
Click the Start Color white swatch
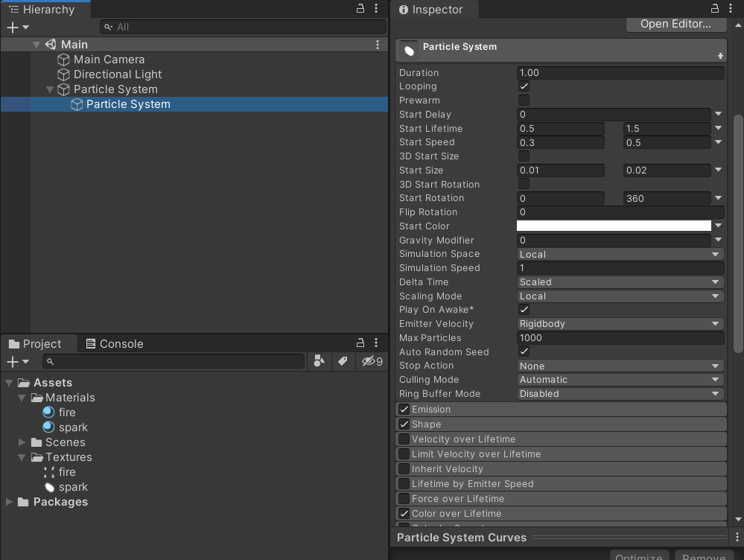[614, 226]
